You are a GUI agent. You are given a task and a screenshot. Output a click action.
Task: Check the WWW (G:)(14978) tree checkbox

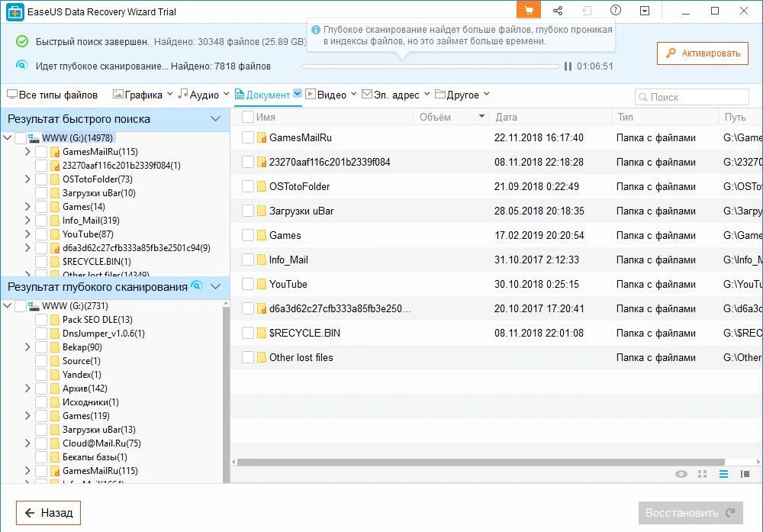(x=21, y=138)
